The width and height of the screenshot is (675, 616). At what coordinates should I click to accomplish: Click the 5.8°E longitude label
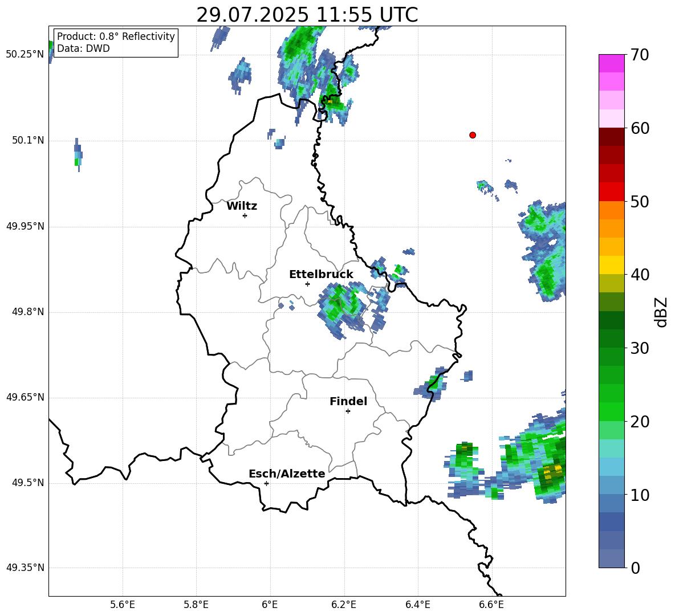click(196, 605)
